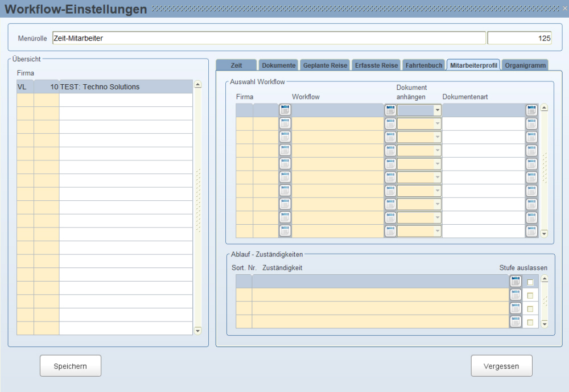Click the Speichern button

click(71, 366)
